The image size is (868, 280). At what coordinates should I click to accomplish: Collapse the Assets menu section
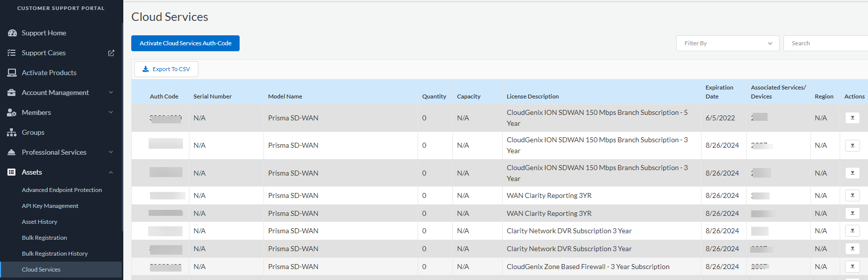coord(111,172)
